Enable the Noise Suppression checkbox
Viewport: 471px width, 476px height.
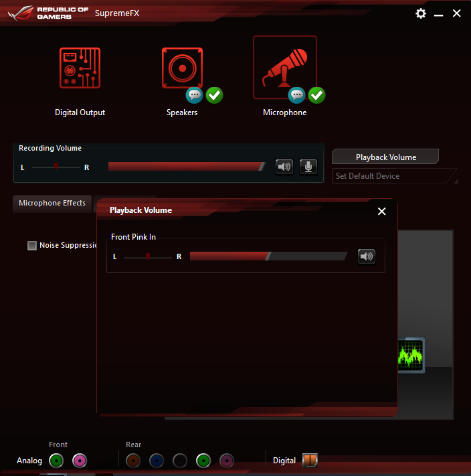(32, 246)
